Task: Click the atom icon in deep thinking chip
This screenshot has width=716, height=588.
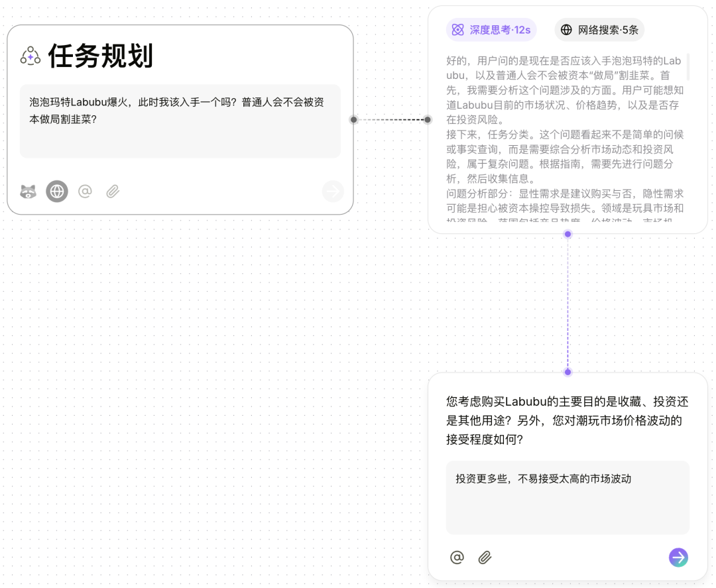Action: point(457,30)
